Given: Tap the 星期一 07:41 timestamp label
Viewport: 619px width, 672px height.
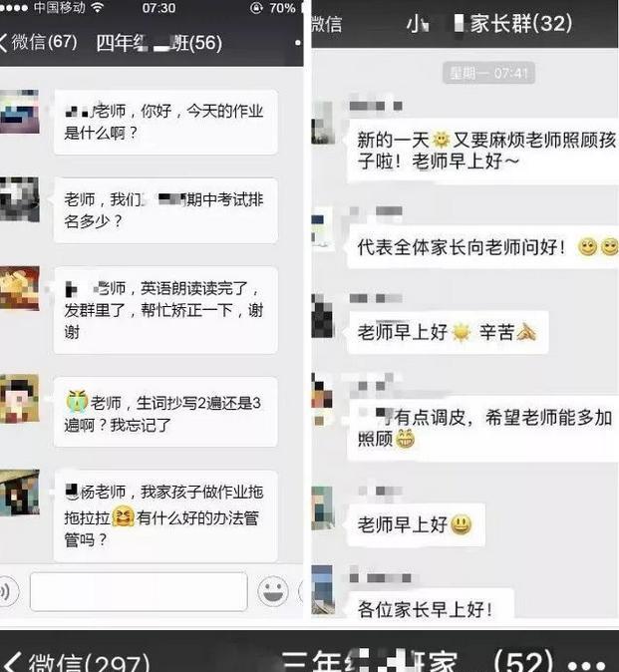Looking at the screenshot, I should [488, 74].
